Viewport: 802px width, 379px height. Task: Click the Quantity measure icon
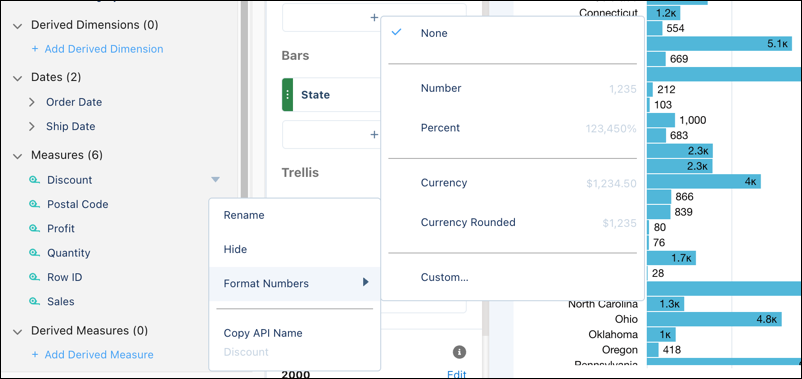pos(34,253)
